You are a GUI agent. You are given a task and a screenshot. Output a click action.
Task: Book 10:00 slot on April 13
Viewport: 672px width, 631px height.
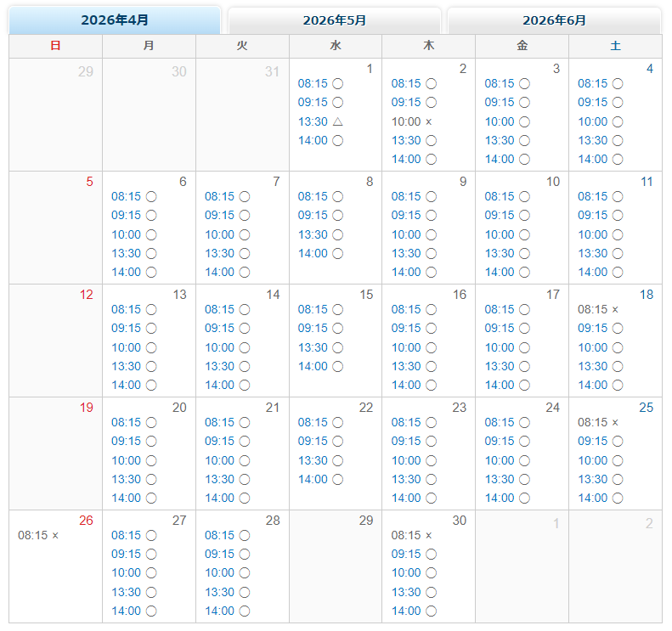[133, 347]
